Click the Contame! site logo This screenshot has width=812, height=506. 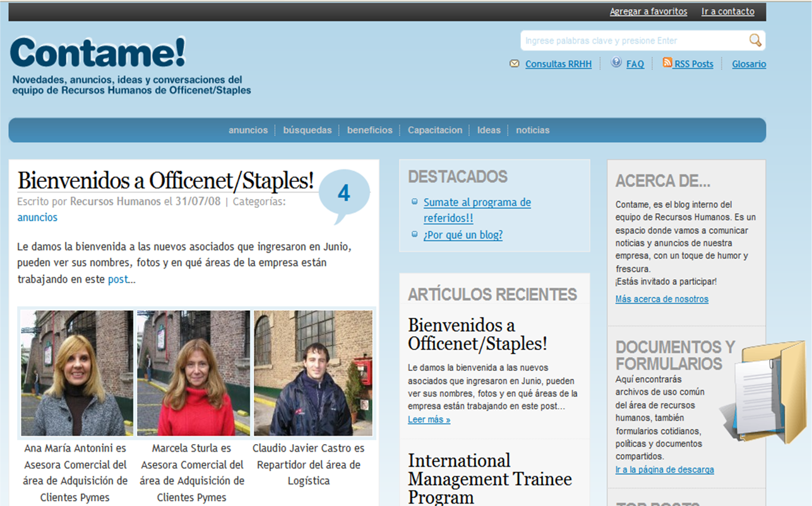[x=98, y=53]
